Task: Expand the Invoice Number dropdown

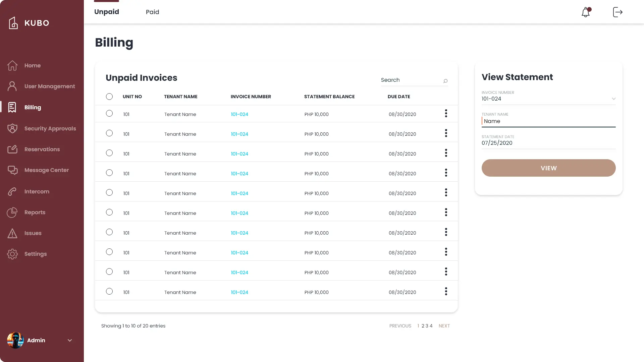Action: (x=613, y=99)
